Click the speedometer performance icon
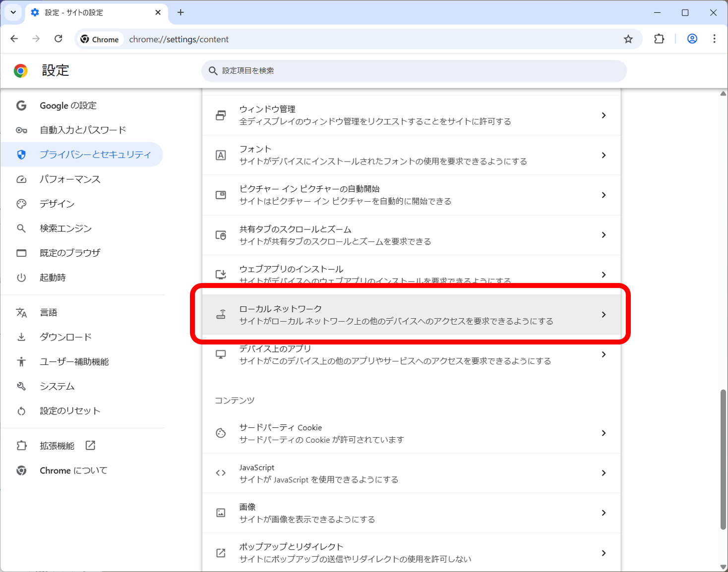Screen dimensions: 728x572 (21, 179)
